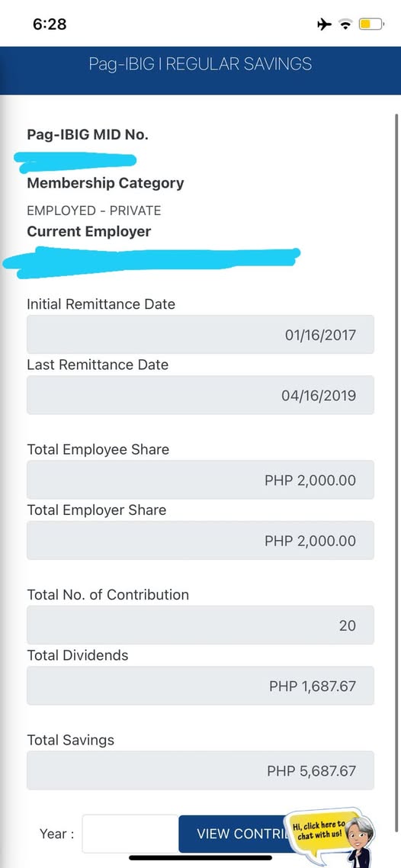This screenshot has width=401, height=868.
Task: Click the Total Employer Share field
Action: [200, 540]
